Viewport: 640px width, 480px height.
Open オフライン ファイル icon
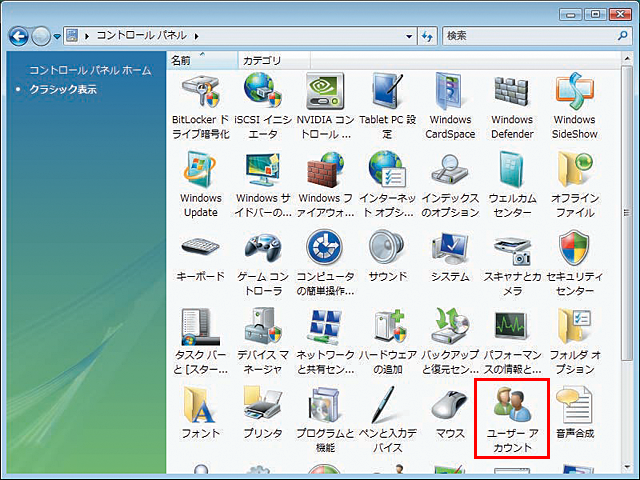coord(574,184)
